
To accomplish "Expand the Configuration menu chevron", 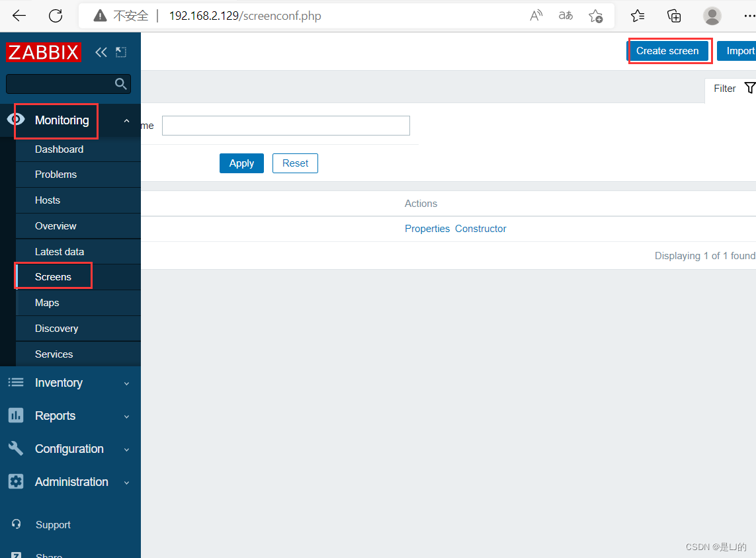I will [126, 450].
